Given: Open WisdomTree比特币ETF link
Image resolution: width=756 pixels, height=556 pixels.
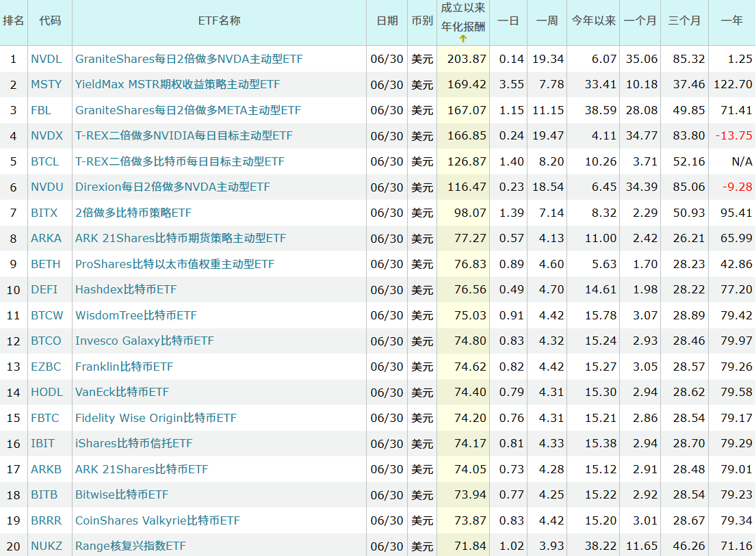Looking at the screenshot, I should coord(136,315).
